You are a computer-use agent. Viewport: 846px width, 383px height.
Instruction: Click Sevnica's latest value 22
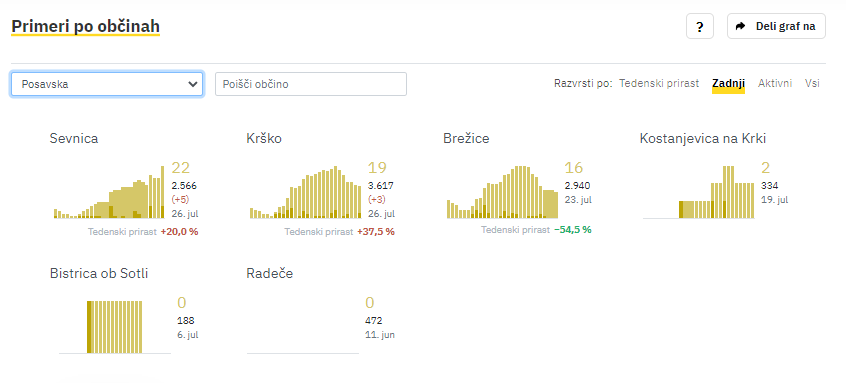point(181,168)
